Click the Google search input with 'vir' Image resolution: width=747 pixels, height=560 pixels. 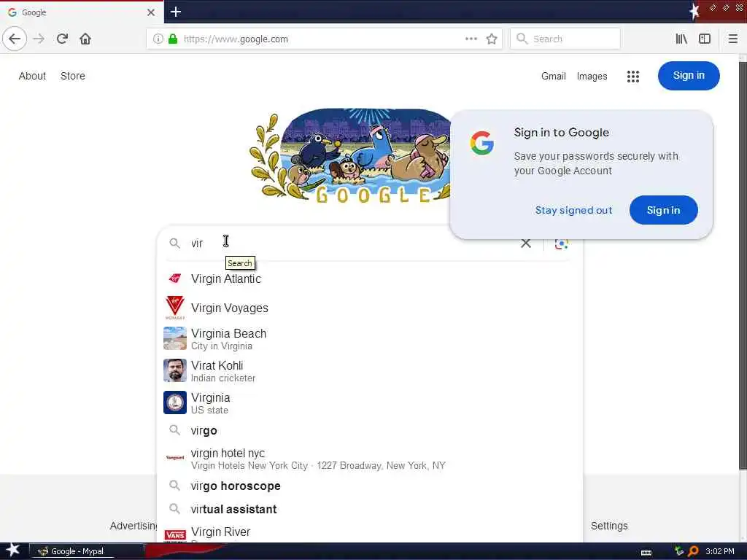pos(352,244)
